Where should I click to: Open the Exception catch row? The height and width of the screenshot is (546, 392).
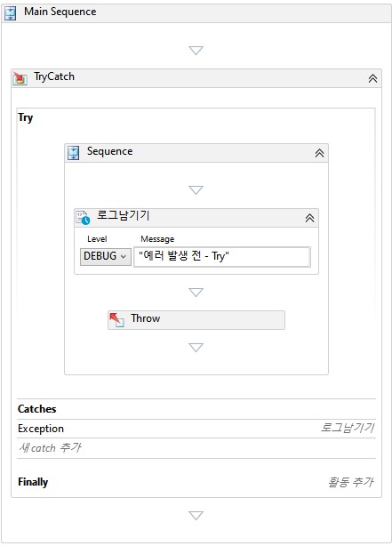click(196, 429)
